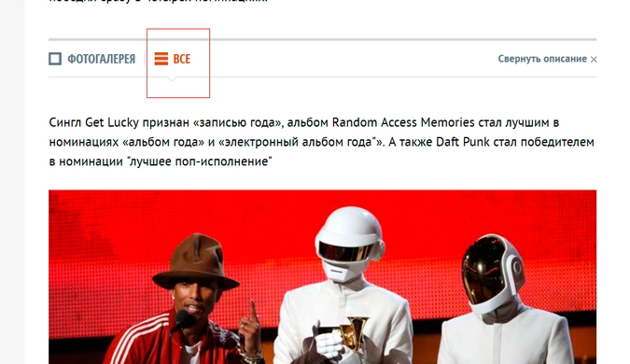The image size is (630, 364).
Task: Click the microphone in the photo
Action: tap(183, 320)
